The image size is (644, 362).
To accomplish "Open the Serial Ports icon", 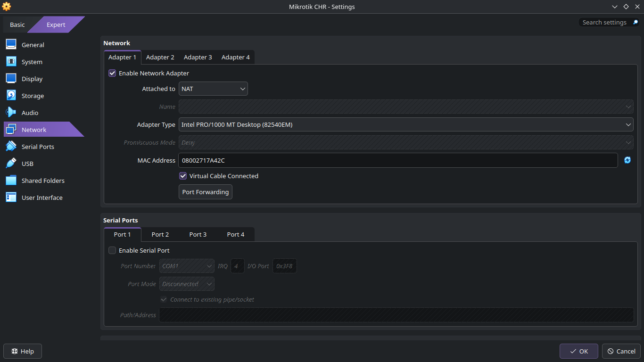I will click(11, 147).
